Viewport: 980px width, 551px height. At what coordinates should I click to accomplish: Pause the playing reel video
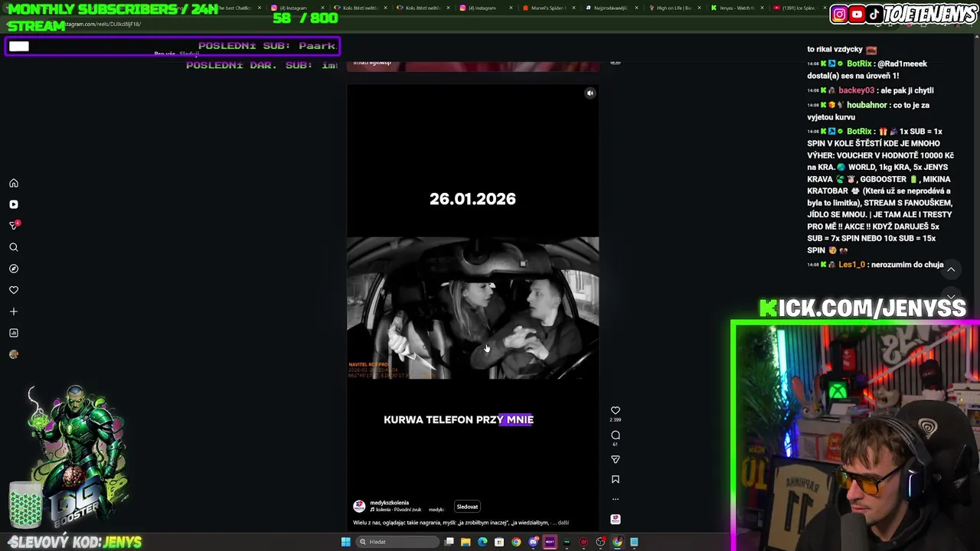(472, 306)
